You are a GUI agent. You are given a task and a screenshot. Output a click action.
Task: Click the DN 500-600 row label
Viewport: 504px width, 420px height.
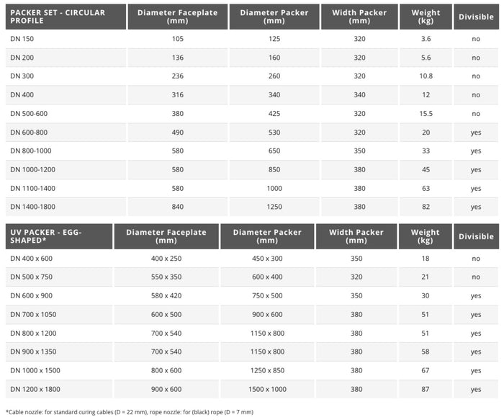point(29,114)
